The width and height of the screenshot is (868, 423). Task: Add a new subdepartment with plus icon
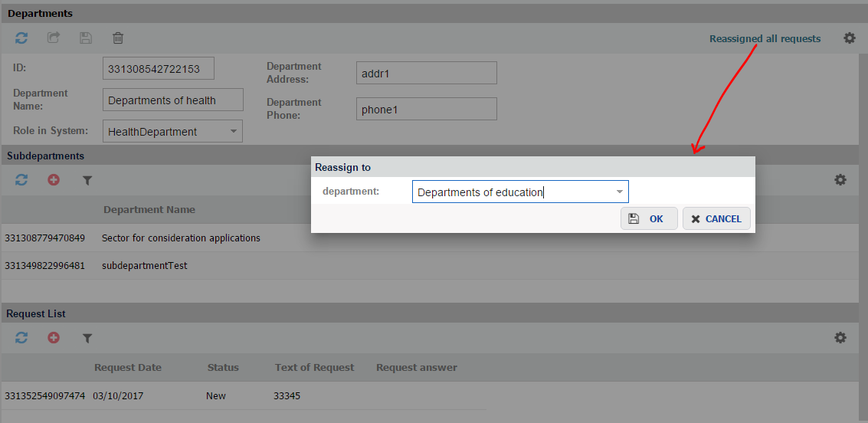click(x=54, y=180)
